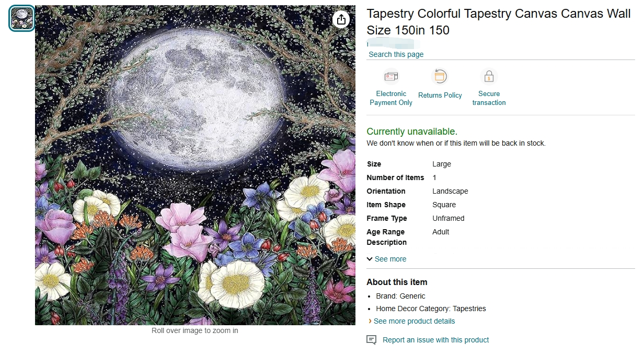The width and height of the screenshot is (644, 356).
Task: Click the main moon and flowers product image
Action: coord(195,165)
